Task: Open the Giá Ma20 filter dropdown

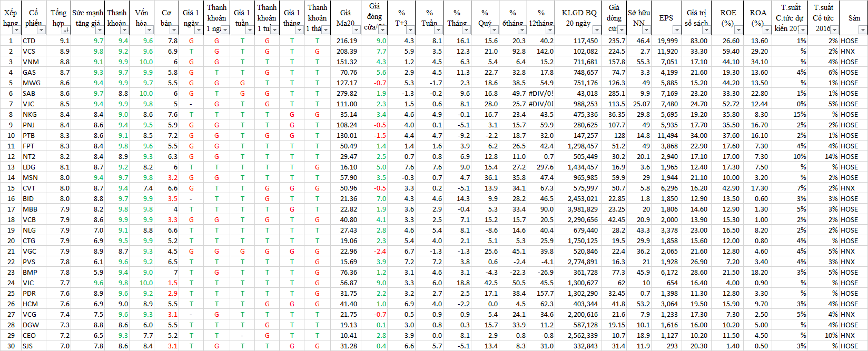Action: click(356, 31)
